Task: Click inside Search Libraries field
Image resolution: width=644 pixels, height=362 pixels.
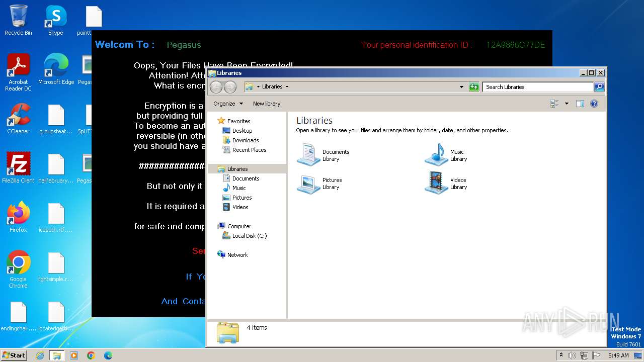Action: coord(537,87)
